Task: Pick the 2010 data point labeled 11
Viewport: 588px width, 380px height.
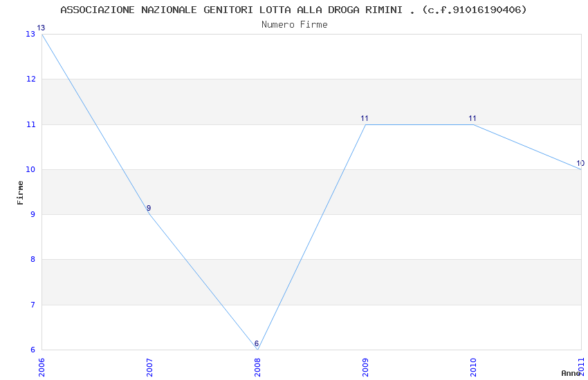Action: coord(473,124)
